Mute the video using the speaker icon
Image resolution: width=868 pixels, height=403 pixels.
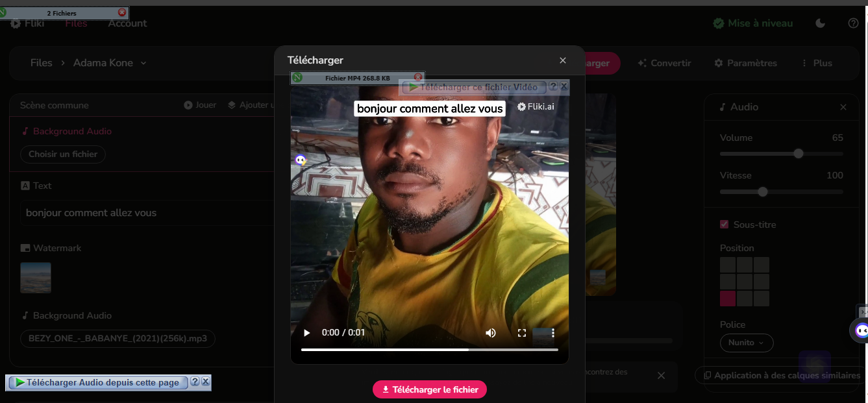coord(491,333)
